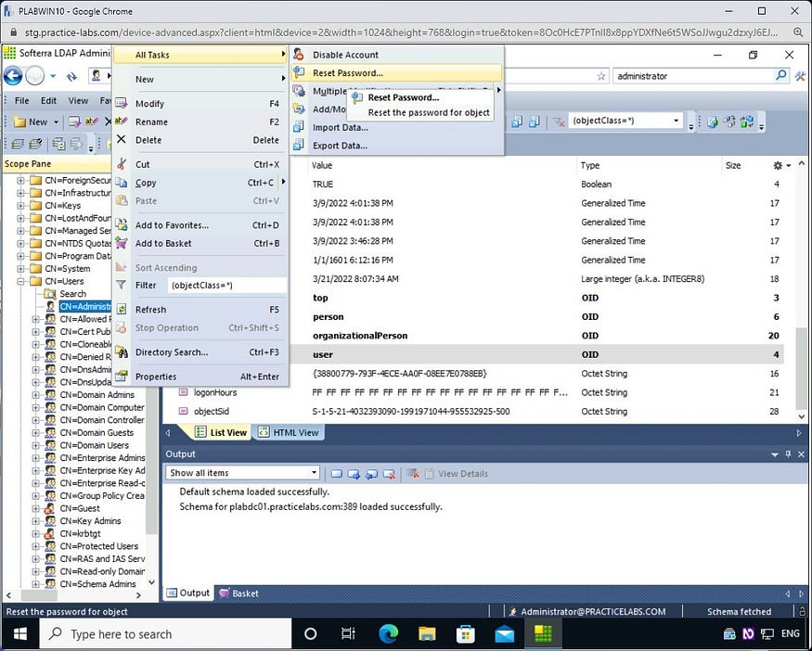The height and width of the screenshot is (651, 812).
Task: Click the green Refresh icon in menu
Action: coord(122,309)
